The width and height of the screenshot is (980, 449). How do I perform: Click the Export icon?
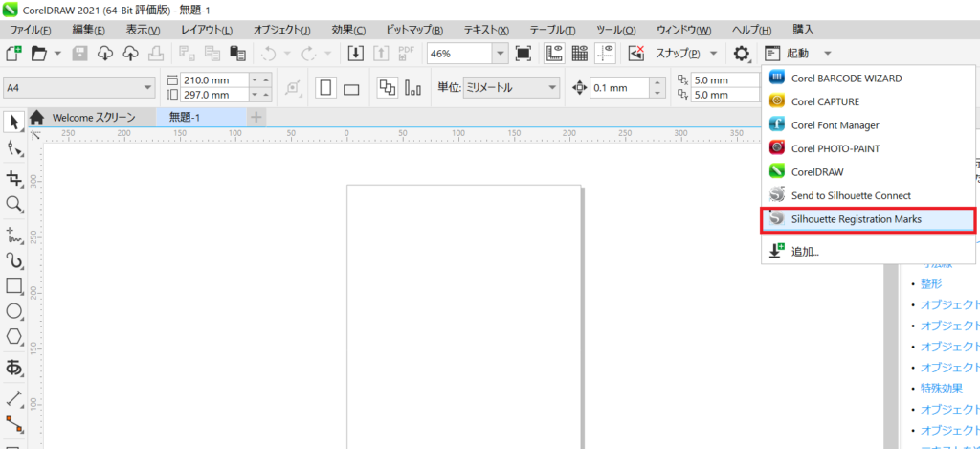tap(381, 54)
